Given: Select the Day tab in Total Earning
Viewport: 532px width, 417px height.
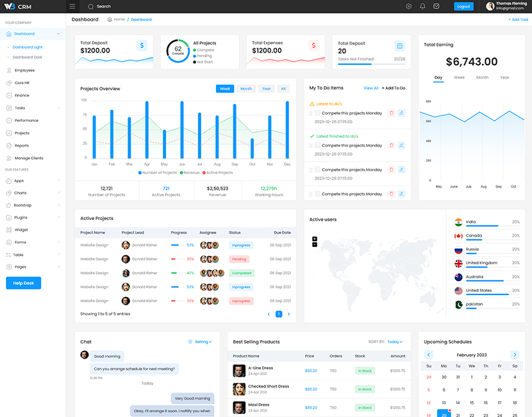Looking at the screenshot, I should coord(438,78).
